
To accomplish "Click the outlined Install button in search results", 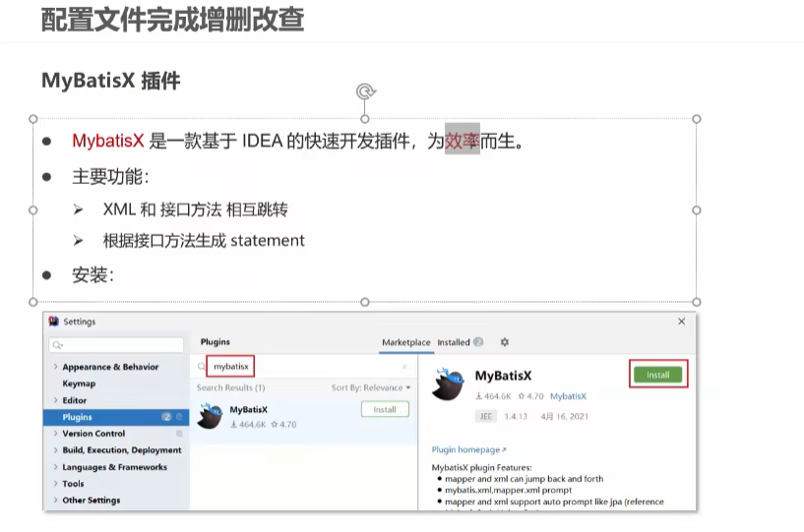I will point(385,409).
